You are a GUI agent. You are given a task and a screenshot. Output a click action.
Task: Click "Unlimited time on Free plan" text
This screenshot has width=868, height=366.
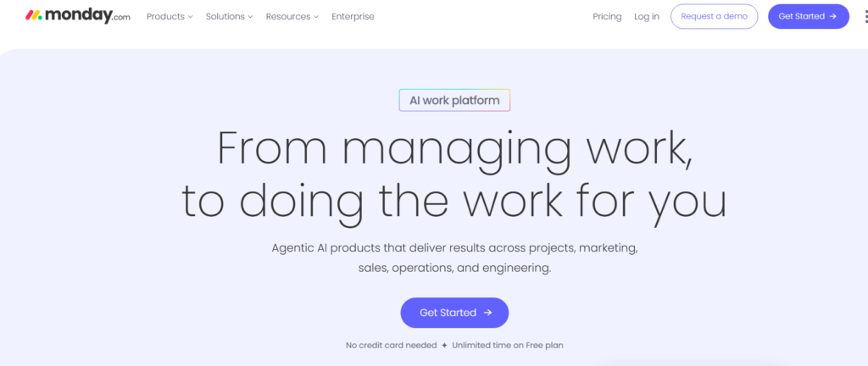click(x=507, y=346)
